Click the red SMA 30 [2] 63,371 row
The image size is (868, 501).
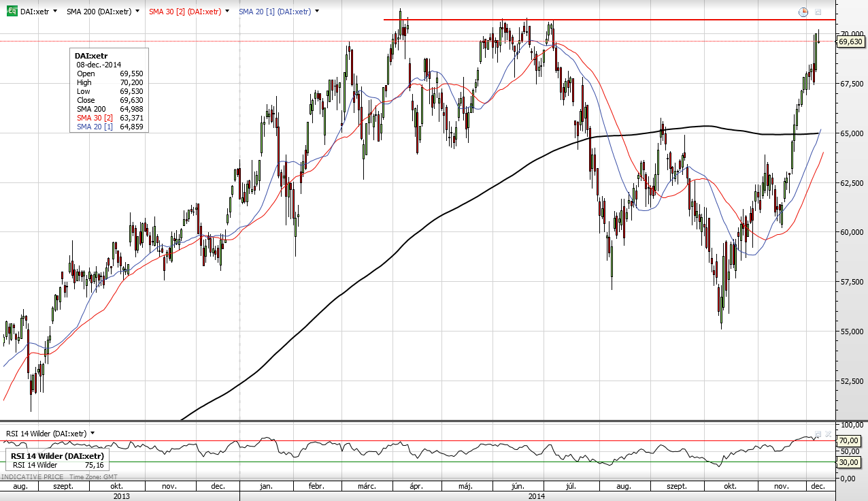tap(109, 118)
